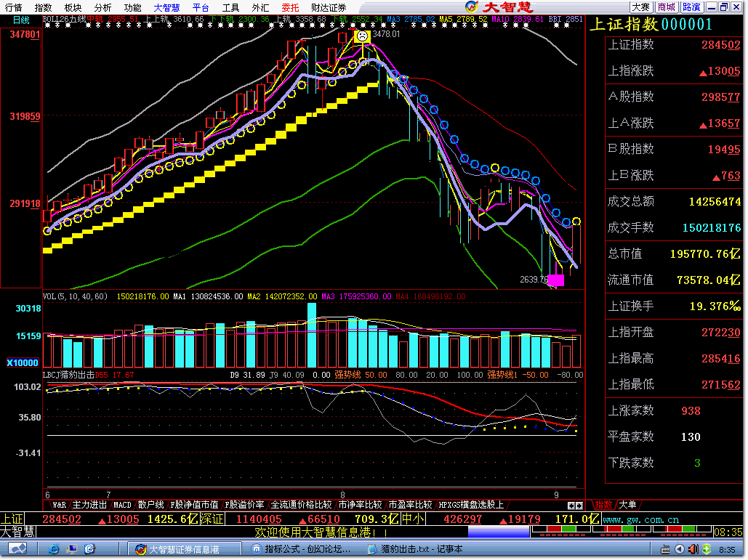The height and width of the screenshot is (560, 748).
Task: Click the 大赛 button
Action: tap(641, 7)
